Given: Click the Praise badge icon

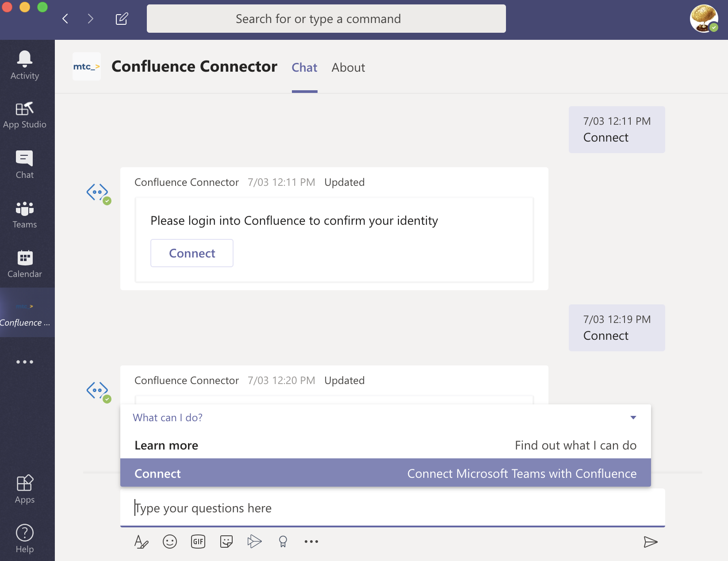Looking at the screenshot, I should coord(283,542).
